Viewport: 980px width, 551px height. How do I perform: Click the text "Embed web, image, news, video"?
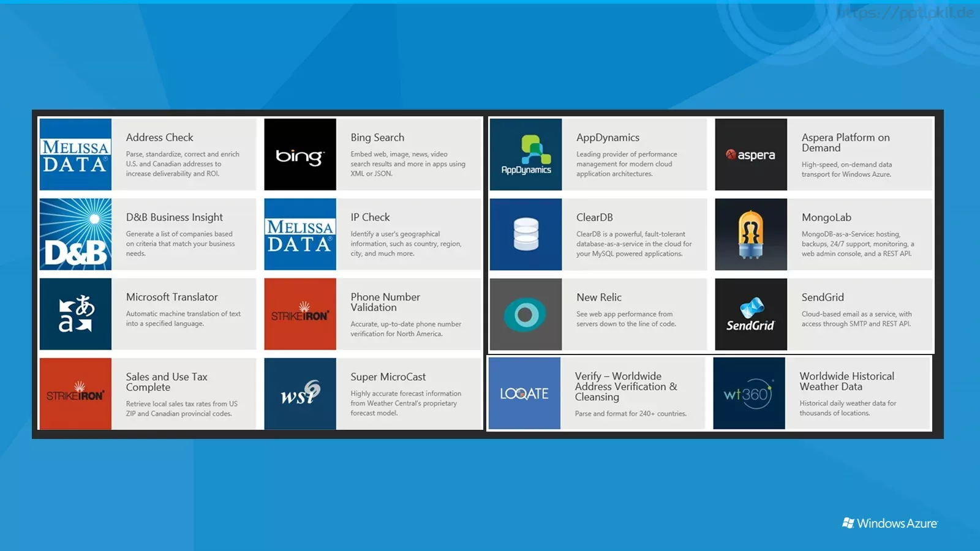[399, 154]
